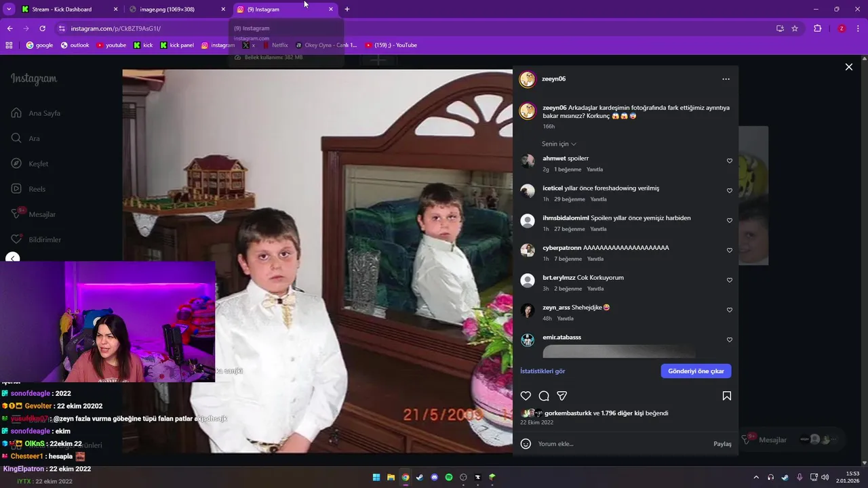Open the comment bubble icon under the post
This screenshot has width=868, height=488.
point(544,396)
